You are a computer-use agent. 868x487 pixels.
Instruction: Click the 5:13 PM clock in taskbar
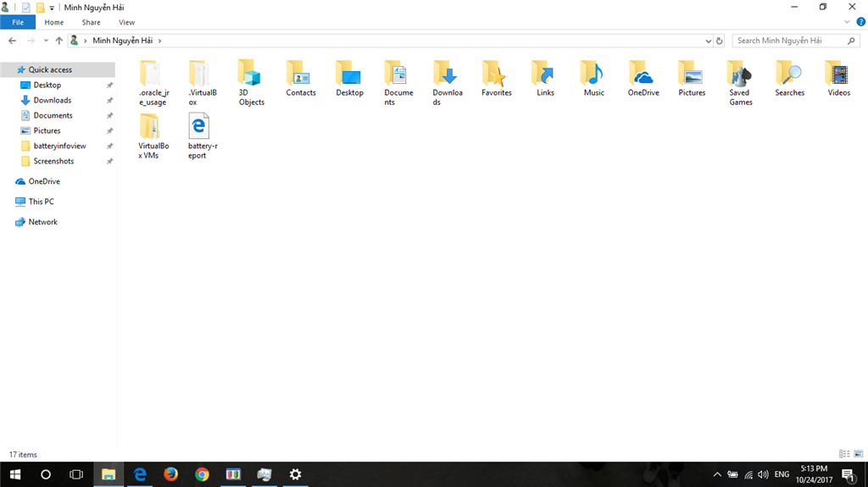pyautogui.click(x=814, y=474)
